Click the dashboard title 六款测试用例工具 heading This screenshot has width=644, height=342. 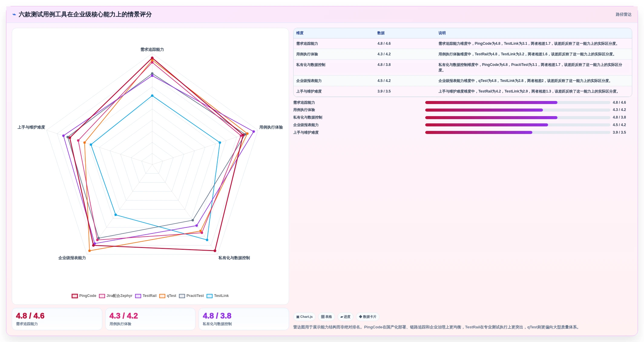click(85, 15)
